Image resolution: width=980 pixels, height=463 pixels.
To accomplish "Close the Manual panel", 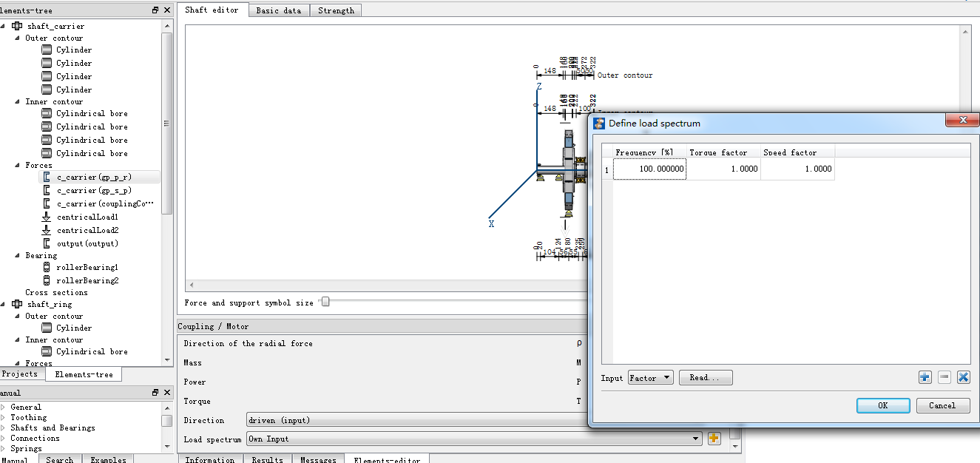I will 166,393.
